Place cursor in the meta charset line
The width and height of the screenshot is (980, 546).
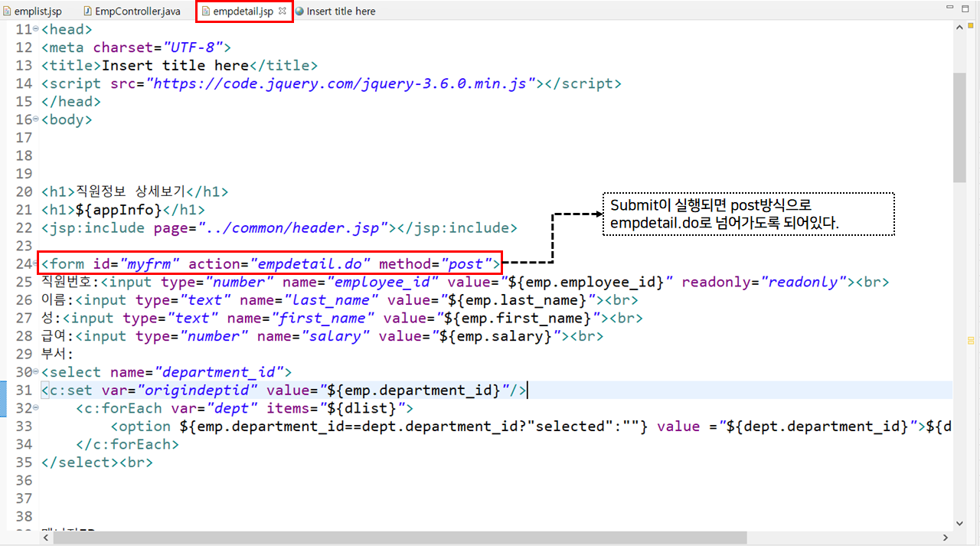[x=136, y=47]
